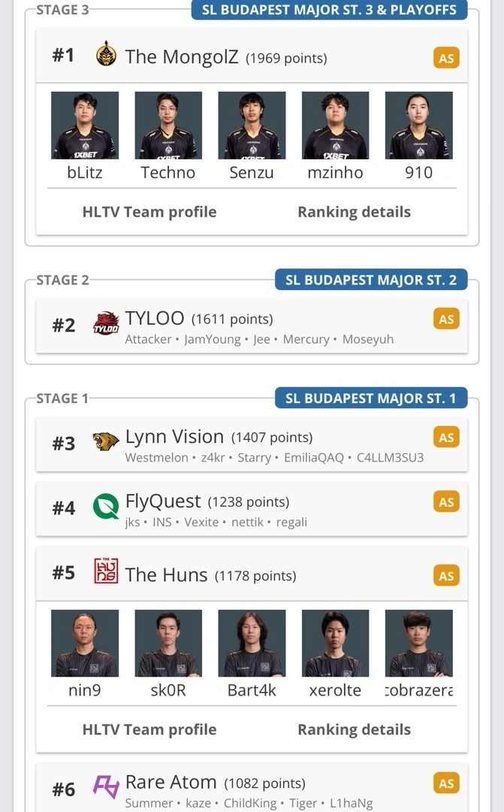Click the TYLOO team logo
This screenshot has width=504, height=812.
[106, 324]
